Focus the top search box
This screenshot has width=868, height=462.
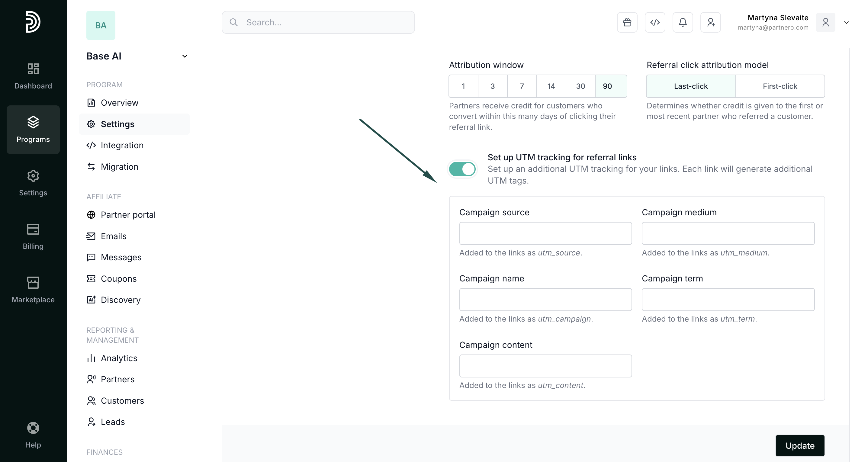click(x=318, y=22)
